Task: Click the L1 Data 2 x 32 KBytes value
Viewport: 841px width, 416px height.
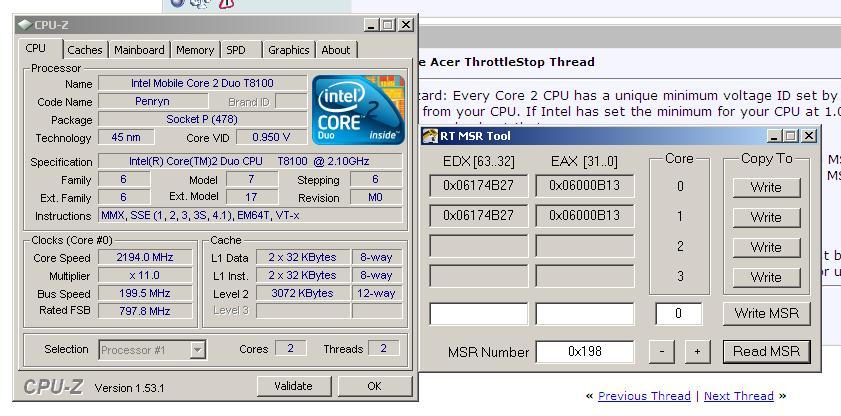Action: (303, 257)
